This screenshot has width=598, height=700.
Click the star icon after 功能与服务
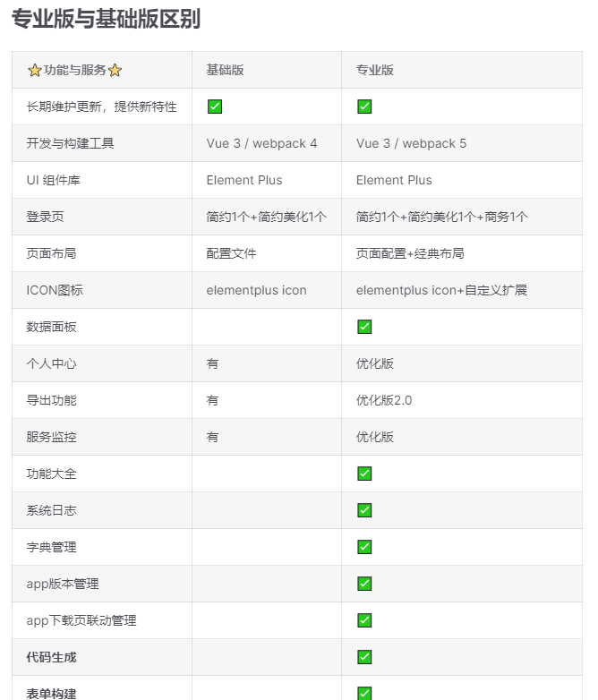[115, 70]
